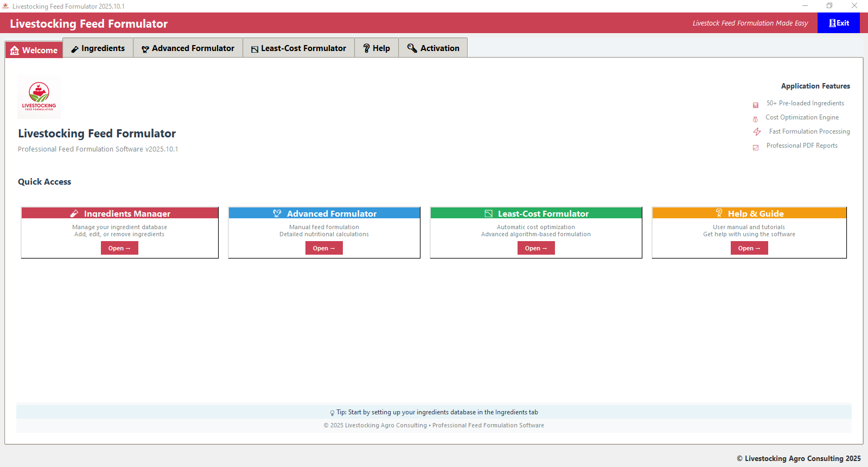
Task: Click Open under the Help & Guide card
Action: point(749,248)
